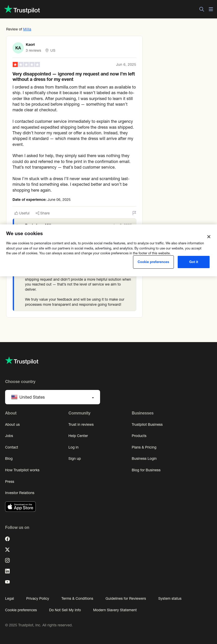Share this review

click(x=43, y=213)
